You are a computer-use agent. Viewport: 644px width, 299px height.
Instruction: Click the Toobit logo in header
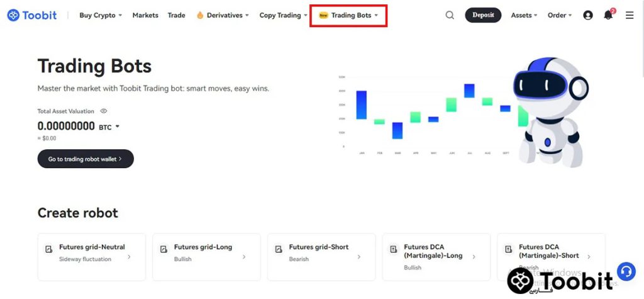31,15
